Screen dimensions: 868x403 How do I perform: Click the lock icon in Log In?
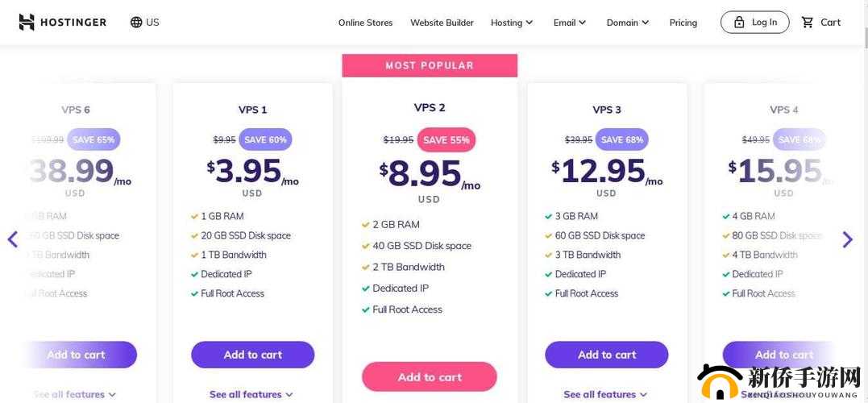click(739, 23)
